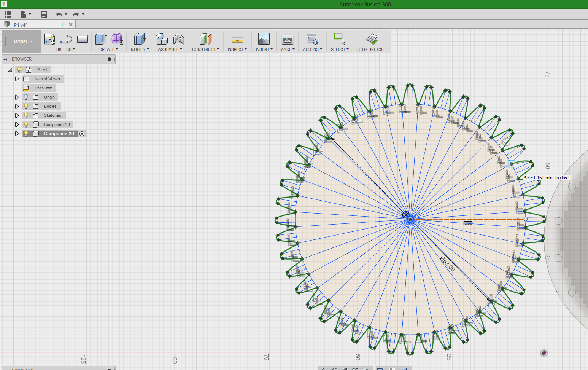Click the Press Pull modify icon
The height and width of the screenshot is (370, 588).
pyautogui.click(x=140, y=39)
